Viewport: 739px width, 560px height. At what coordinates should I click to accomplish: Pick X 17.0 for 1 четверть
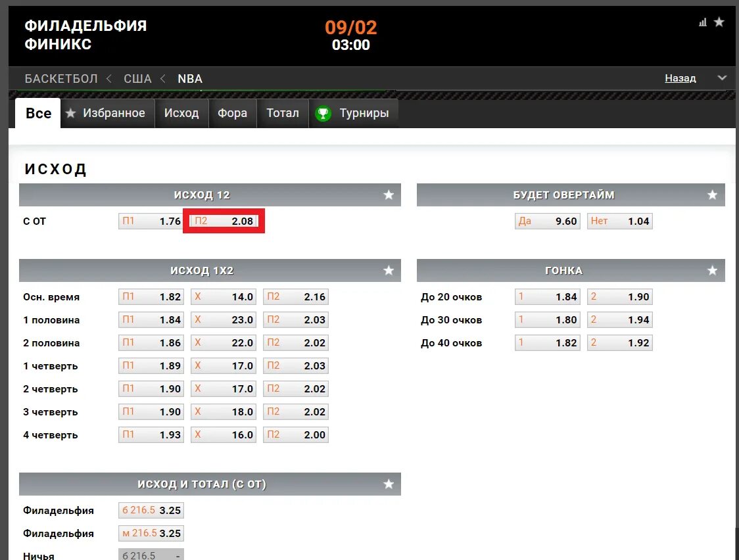(x=224, y=366)
